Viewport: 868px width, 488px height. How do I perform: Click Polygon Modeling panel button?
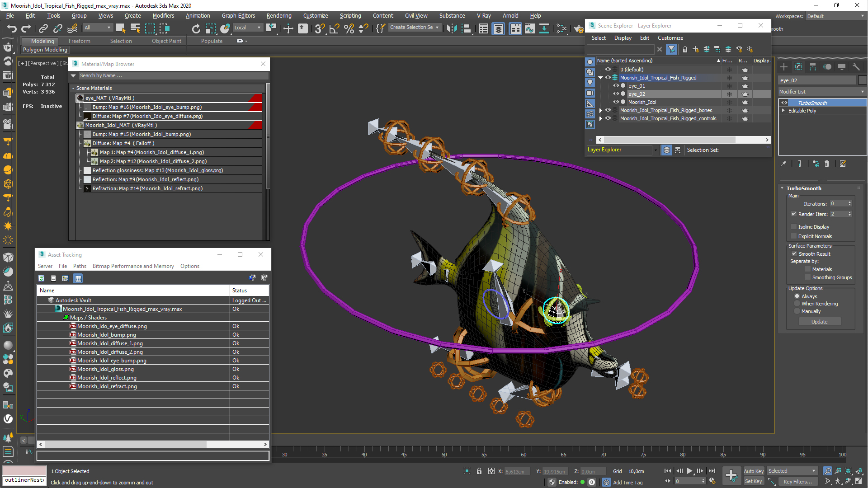coord(45,50)
